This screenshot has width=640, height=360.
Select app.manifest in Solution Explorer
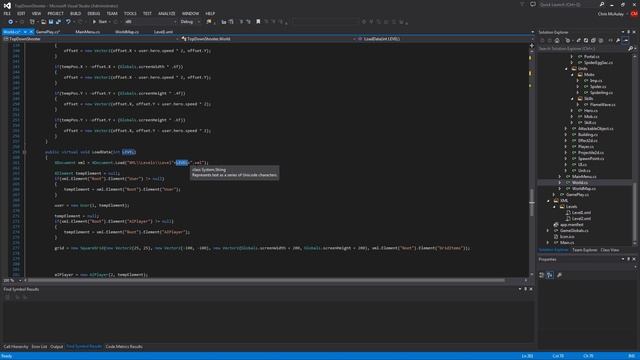pyautogui.click(x=571, y=224)
